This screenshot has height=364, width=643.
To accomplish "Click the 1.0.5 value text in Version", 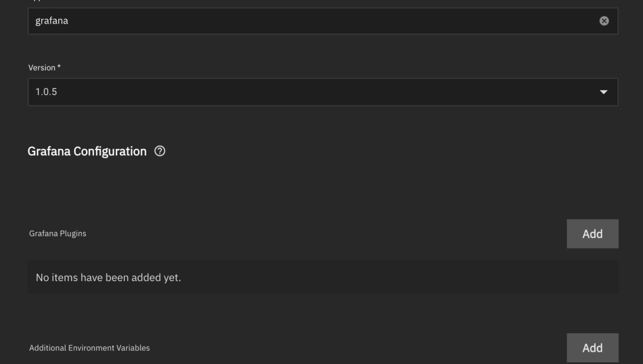I will tap(46, 92).
